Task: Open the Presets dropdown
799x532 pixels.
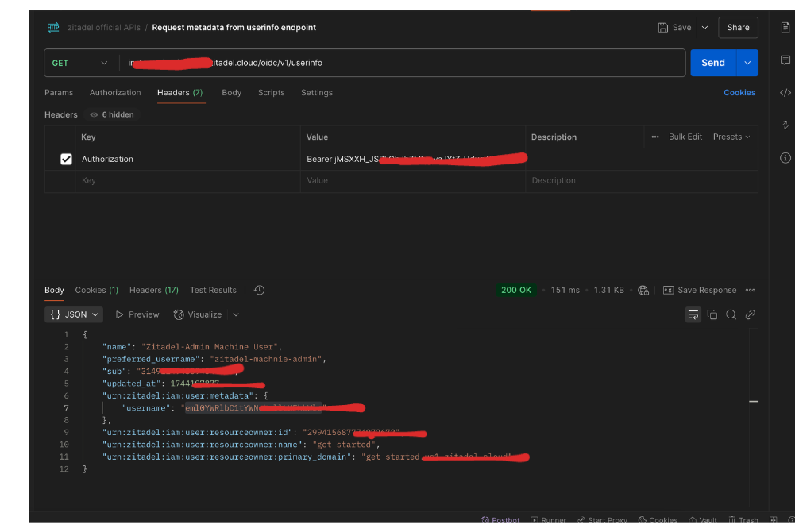Action: click(x=731, y=137)
